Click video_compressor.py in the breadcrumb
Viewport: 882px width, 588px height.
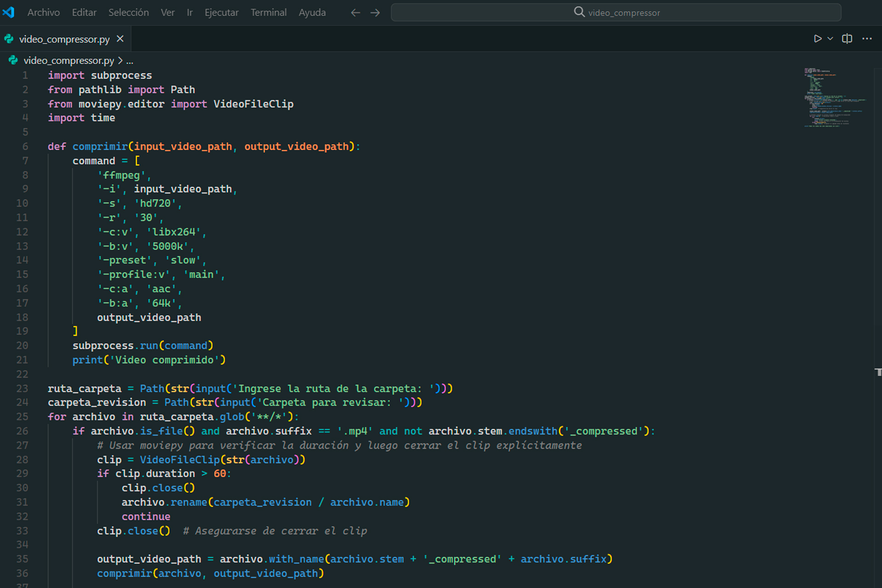(68, 60)
